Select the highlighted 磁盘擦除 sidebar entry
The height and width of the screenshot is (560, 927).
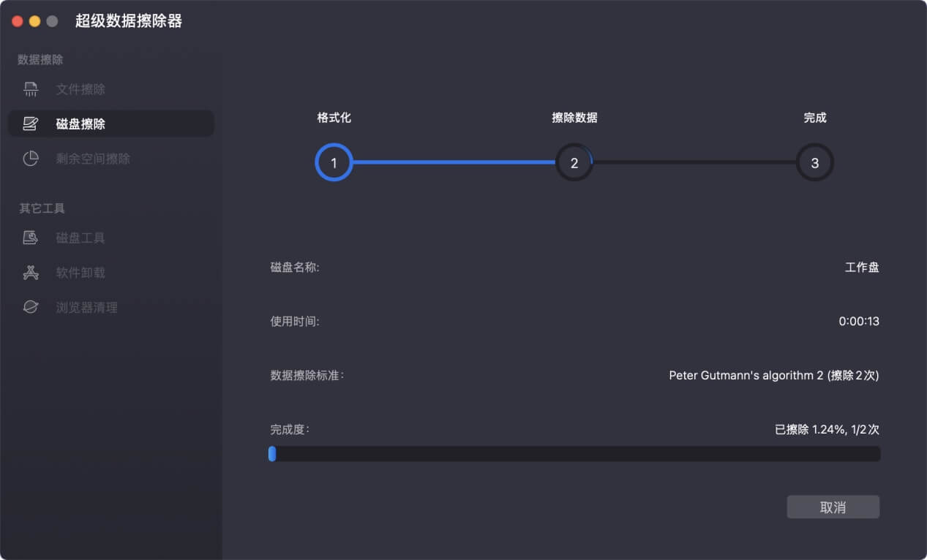(x=110, y=124)
